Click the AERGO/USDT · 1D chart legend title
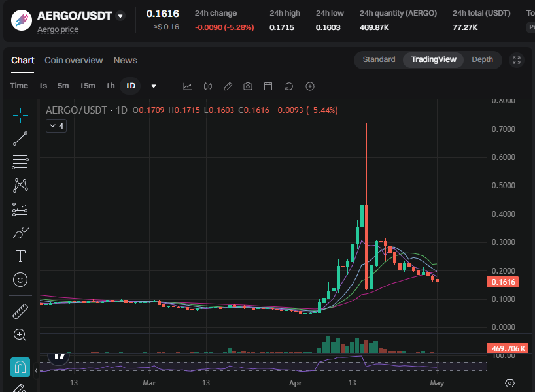The height and width of the screenshot is (392, 535). (x=86, y=110)
